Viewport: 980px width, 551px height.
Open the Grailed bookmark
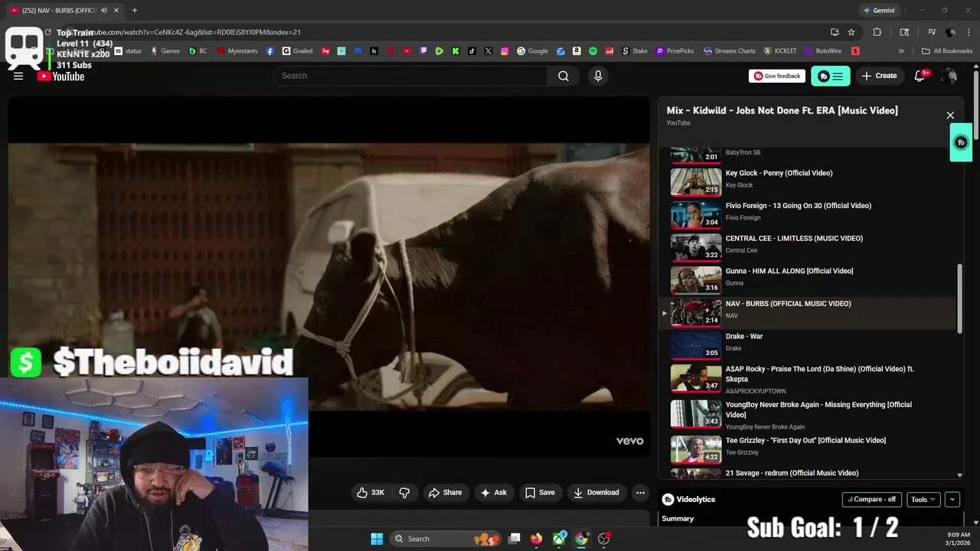click(298, 51)
